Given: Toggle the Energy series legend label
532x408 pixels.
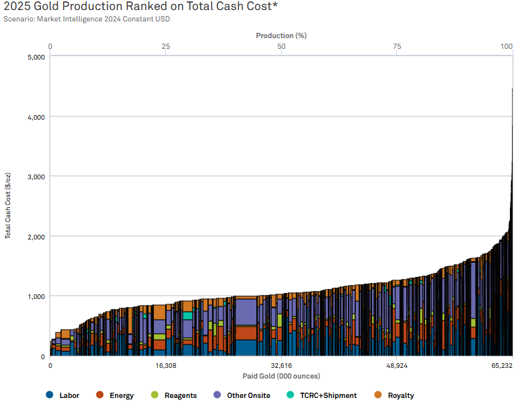Looking at the screenshot, I should tap(121, 395).
